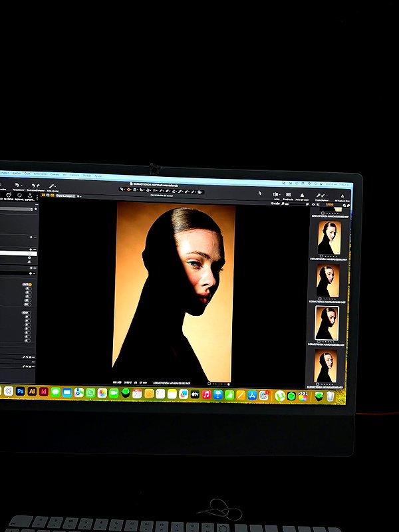Open Final Cut Pro from the Dock
This screenshot has height=532, width=399.
pyautogui.click(x=303, y=396)
